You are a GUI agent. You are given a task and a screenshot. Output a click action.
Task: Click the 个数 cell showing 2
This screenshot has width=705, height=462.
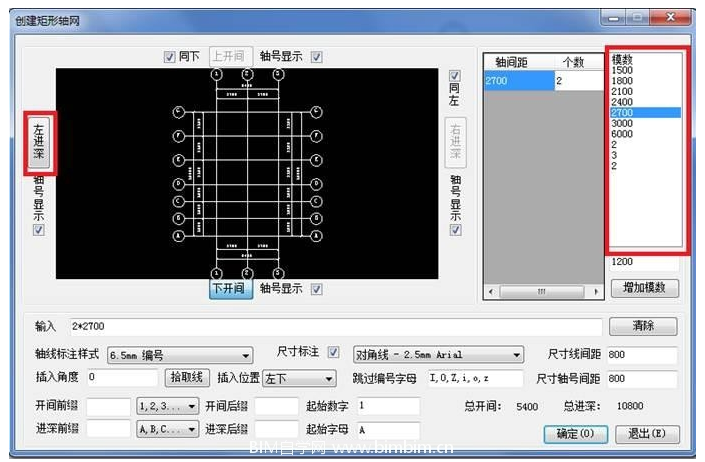coord(579,81)
